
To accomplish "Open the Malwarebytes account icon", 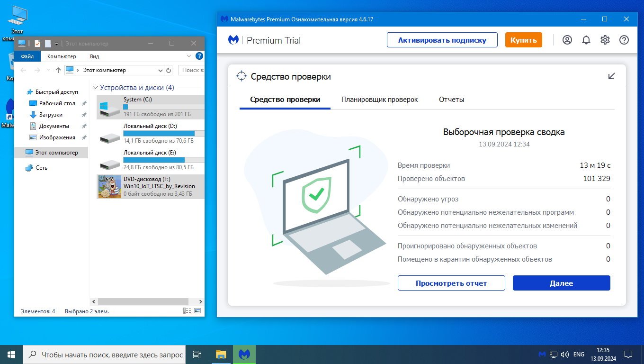I will pos(567,40).
